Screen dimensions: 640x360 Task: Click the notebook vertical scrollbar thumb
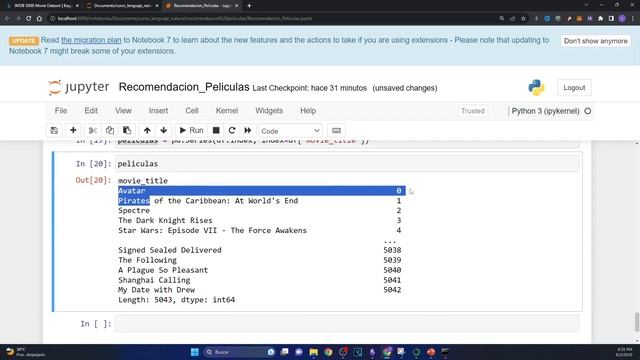[637, 322]
